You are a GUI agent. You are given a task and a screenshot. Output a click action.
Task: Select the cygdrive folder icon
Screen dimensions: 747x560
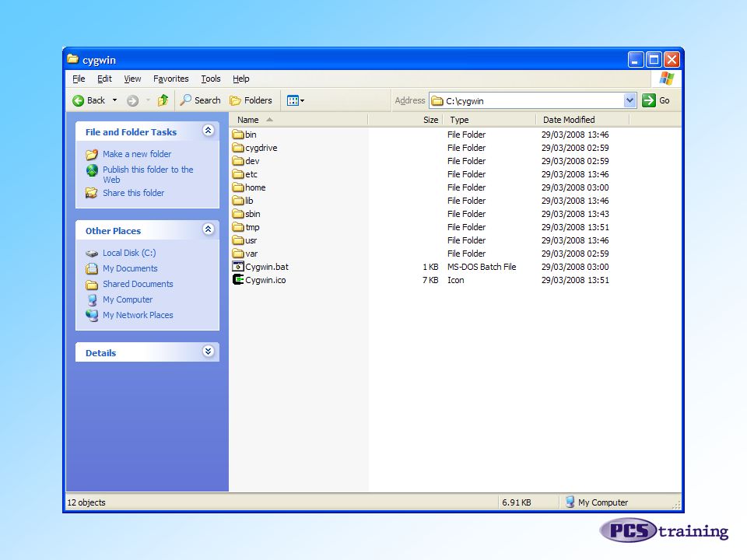click(238, 148)
